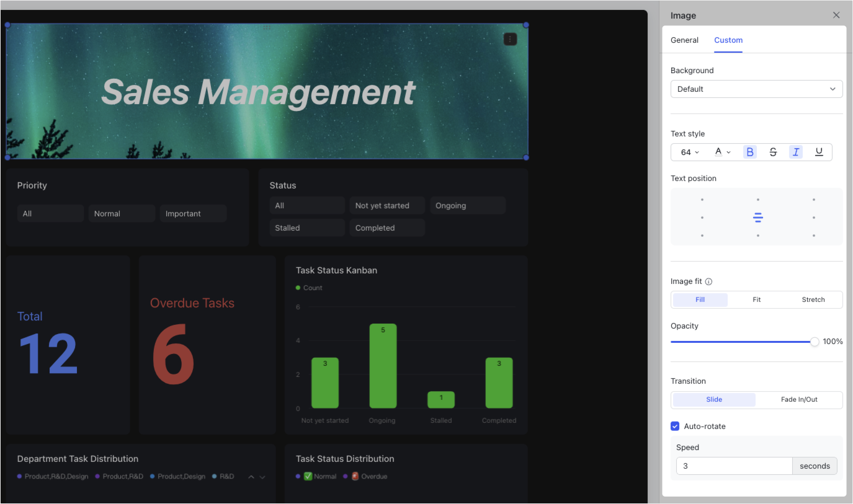The image size is (853, 504).
Task: Set text position to bottom right
Action: click(x=813, y=236)
